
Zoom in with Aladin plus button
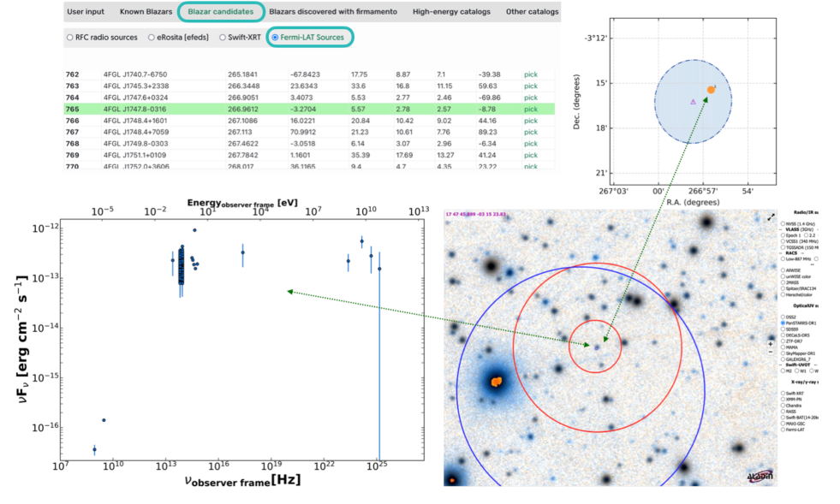(771, 344)
